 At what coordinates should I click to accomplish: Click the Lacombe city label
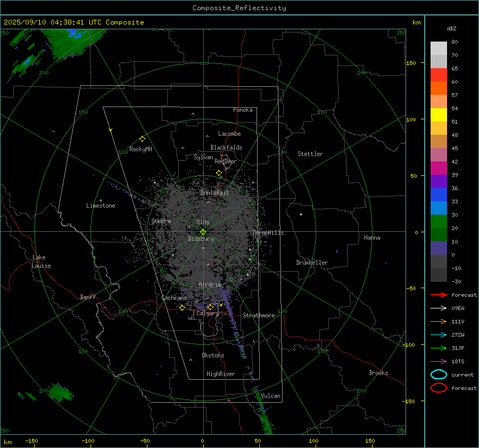[229, 134]
